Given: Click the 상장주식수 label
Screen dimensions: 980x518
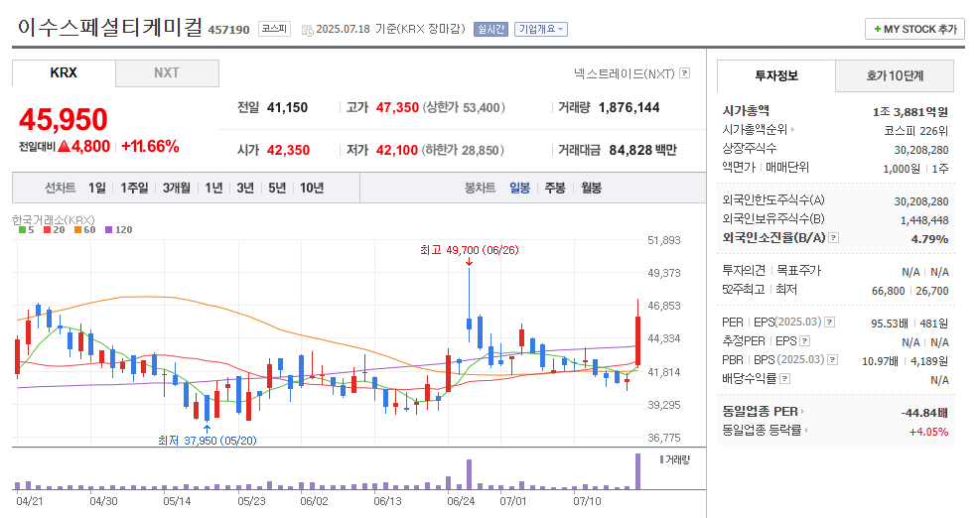Looking at the screenshot, I should click(x=750, y=148).
